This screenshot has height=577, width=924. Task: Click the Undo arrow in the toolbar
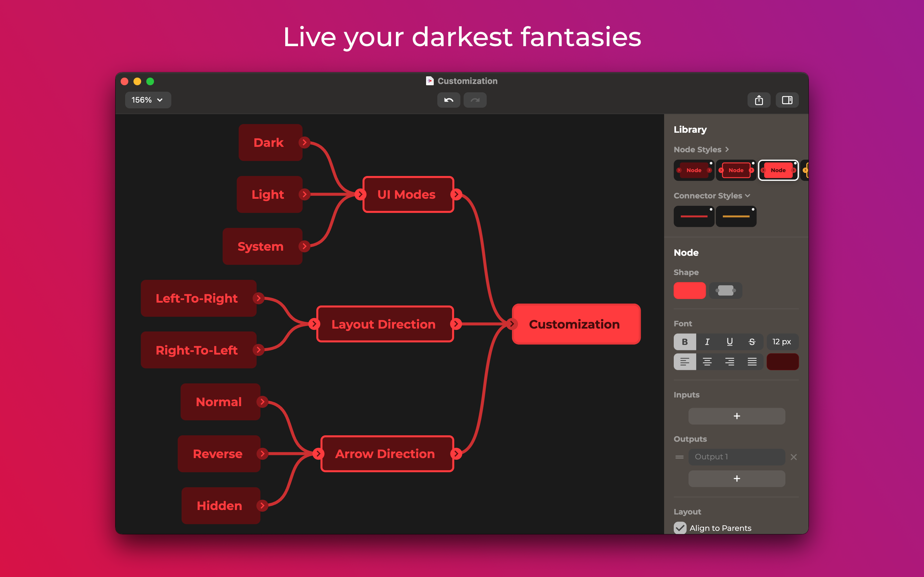pyautogui.click(x=449, y=100)
